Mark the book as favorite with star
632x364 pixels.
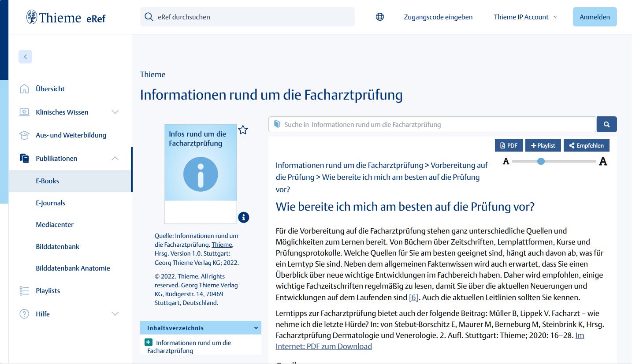[243, 130]
